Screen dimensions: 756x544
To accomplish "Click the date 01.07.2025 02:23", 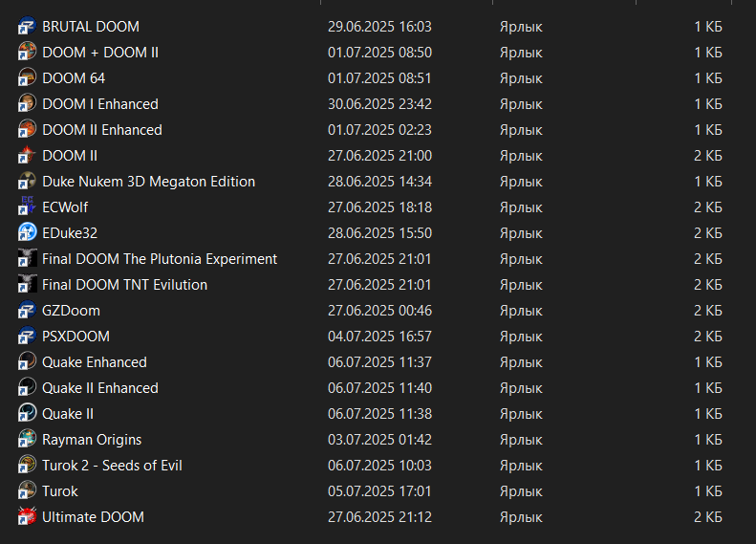I will tap(380, 130).
